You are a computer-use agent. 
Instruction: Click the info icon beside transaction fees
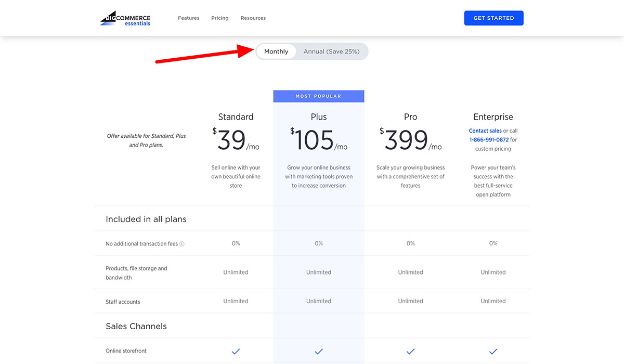(180, 243)
